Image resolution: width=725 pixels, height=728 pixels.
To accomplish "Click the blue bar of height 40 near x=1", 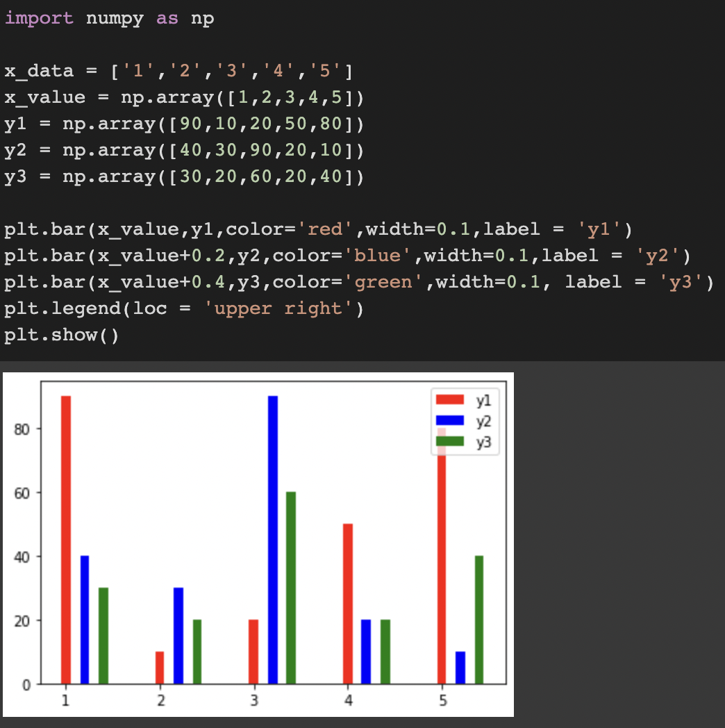I will click(85, 620).
